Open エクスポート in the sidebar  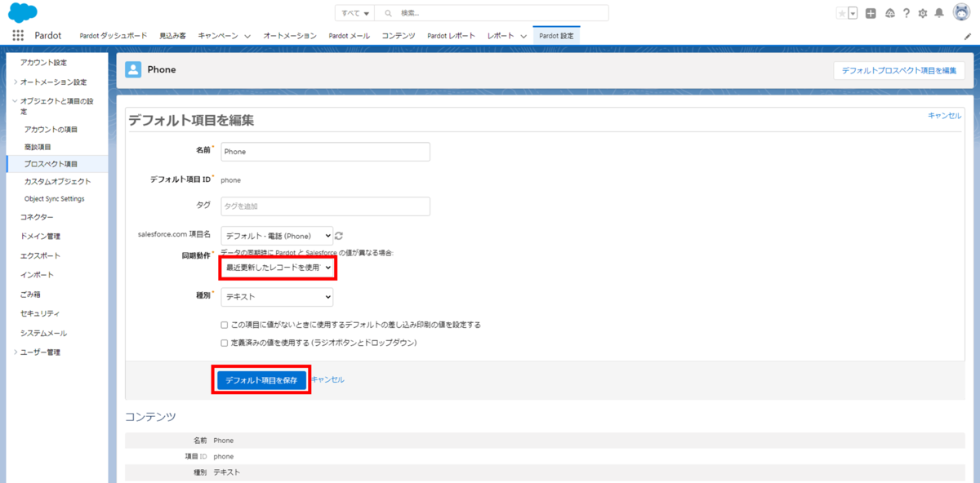(40, 255)
